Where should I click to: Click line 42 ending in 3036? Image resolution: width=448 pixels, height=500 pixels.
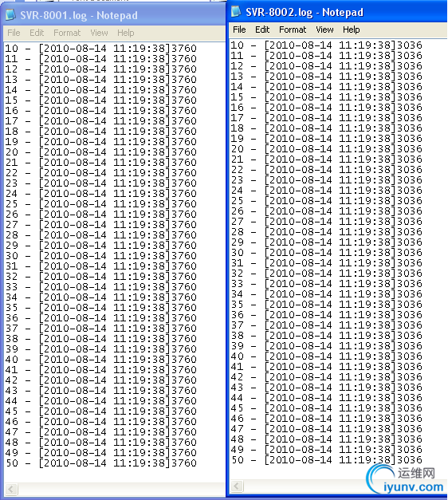pyautogui.click(x=327, y=377)
